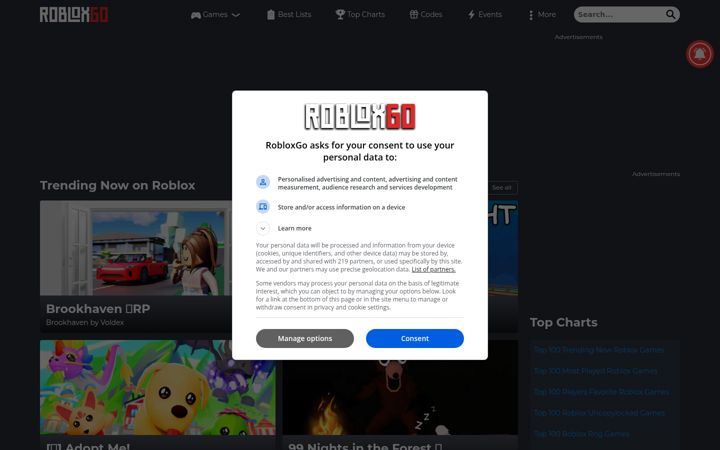Click the trophy icon beside Top Charts
This screenshot has height=450, width=720.
coord(340,15)
